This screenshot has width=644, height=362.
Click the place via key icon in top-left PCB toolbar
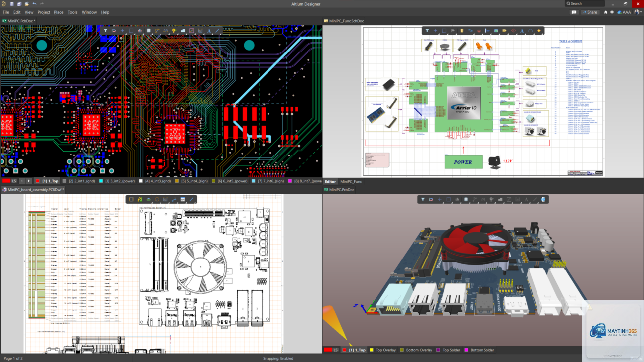tap(174, 31)
